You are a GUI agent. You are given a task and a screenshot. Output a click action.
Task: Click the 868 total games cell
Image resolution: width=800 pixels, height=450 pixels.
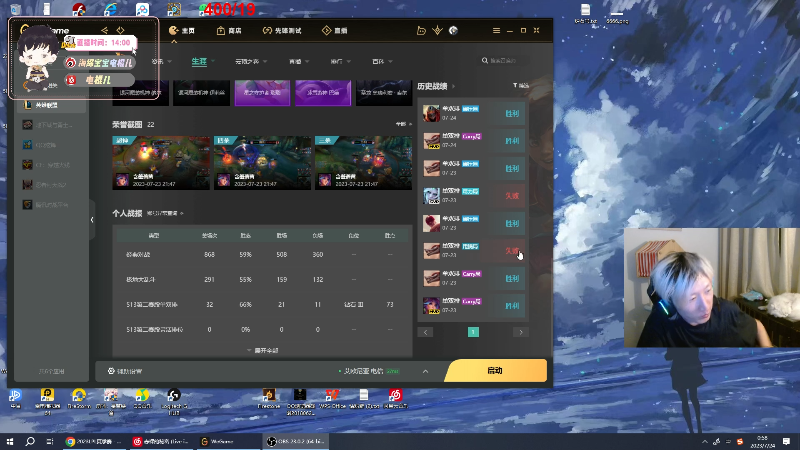[209, 254]
